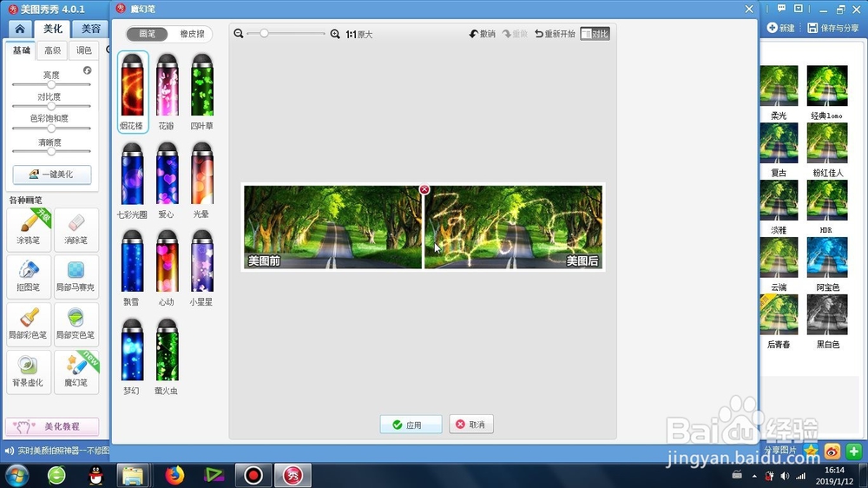Screen dimensions: 868x488
Task: Apply the 后青春 filter thumbnail
Action: pos(779,314)
